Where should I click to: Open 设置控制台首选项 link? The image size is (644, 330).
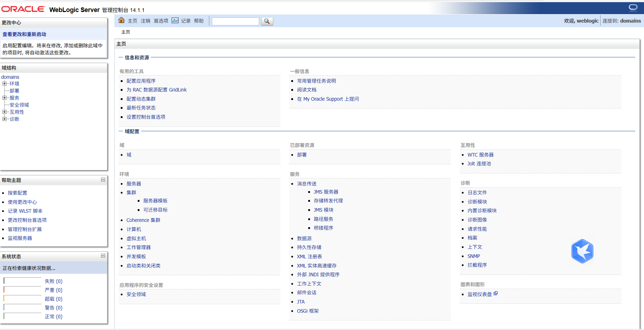[146, 117]
